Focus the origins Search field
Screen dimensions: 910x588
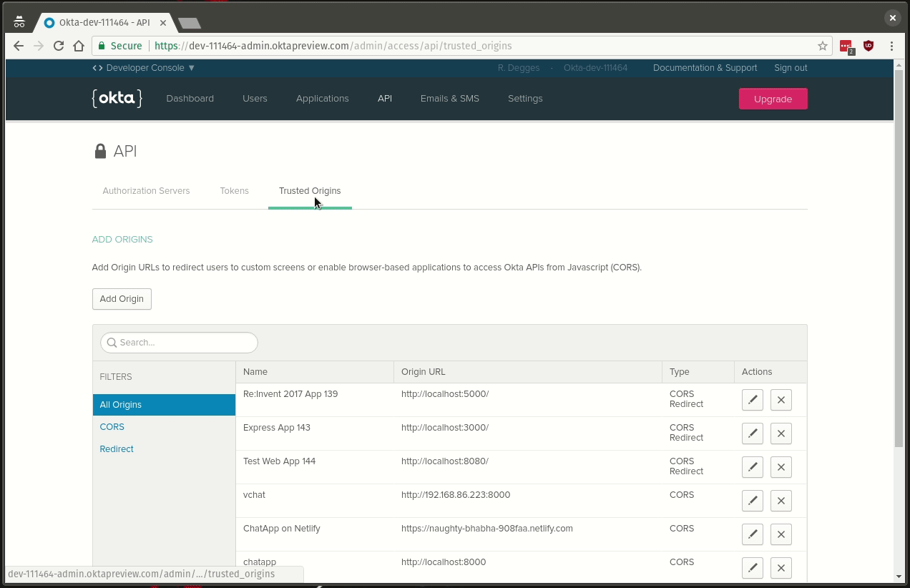[179, 343]
